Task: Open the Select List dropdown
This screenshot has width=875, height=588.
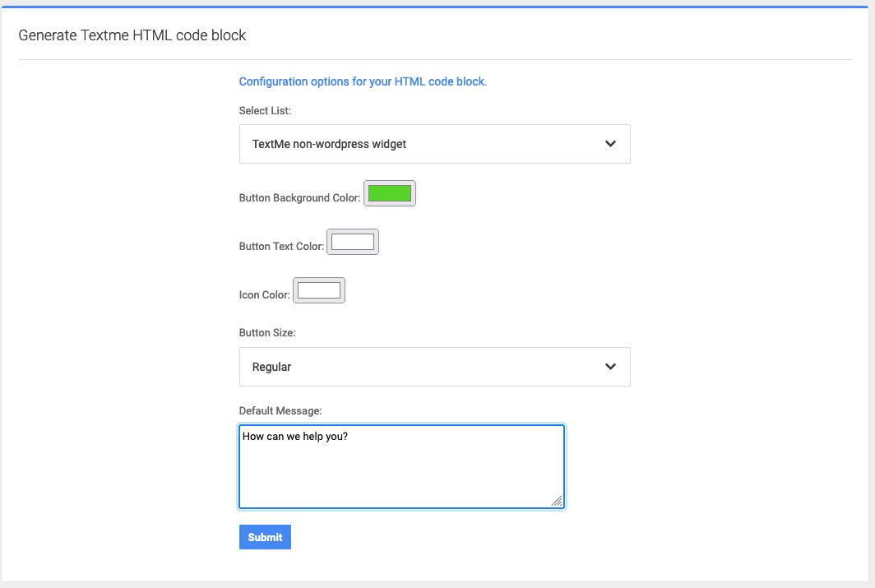Action: [x=435, y=144]
